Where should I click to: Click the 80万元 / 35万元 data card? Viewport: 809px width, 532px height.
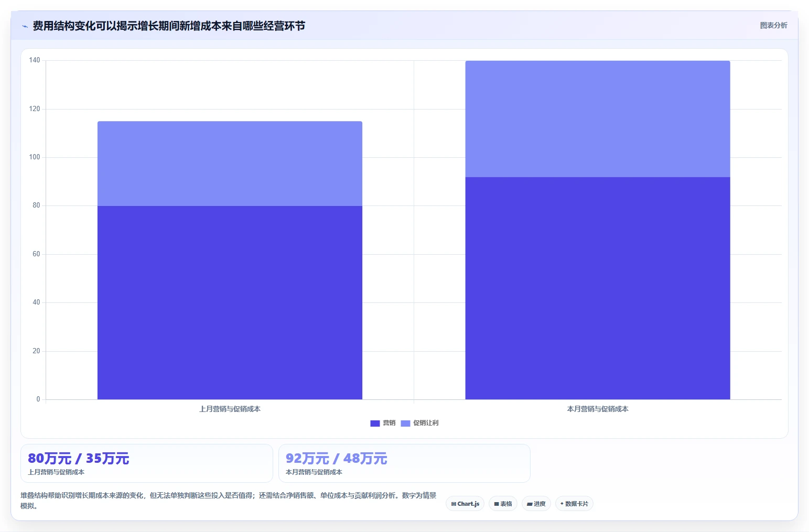click(147, 463)
